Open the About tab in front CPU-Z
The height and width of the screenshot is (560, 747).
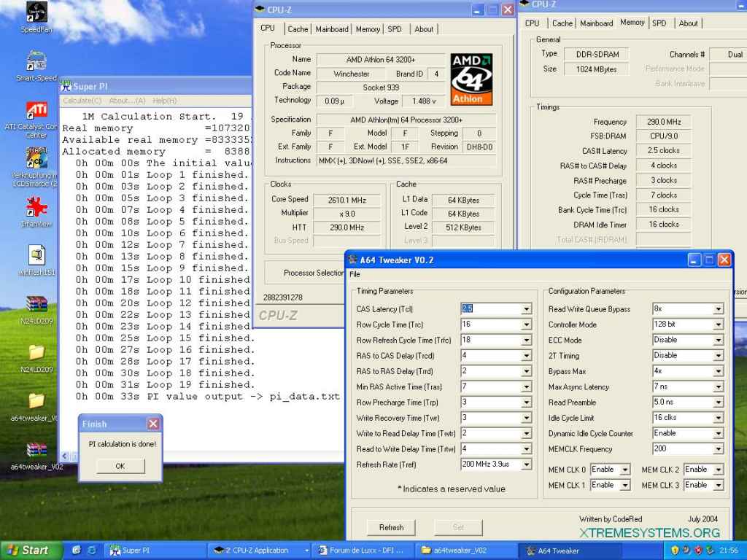coord(424,29)
